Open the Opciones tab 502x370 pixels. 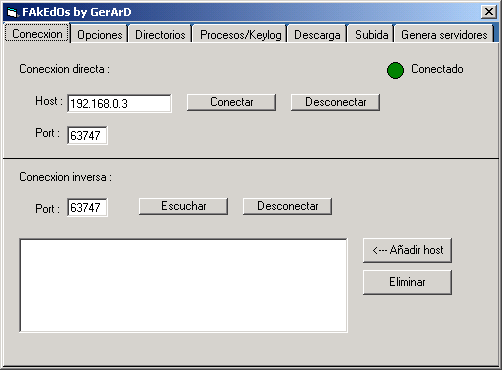[100, 35]
